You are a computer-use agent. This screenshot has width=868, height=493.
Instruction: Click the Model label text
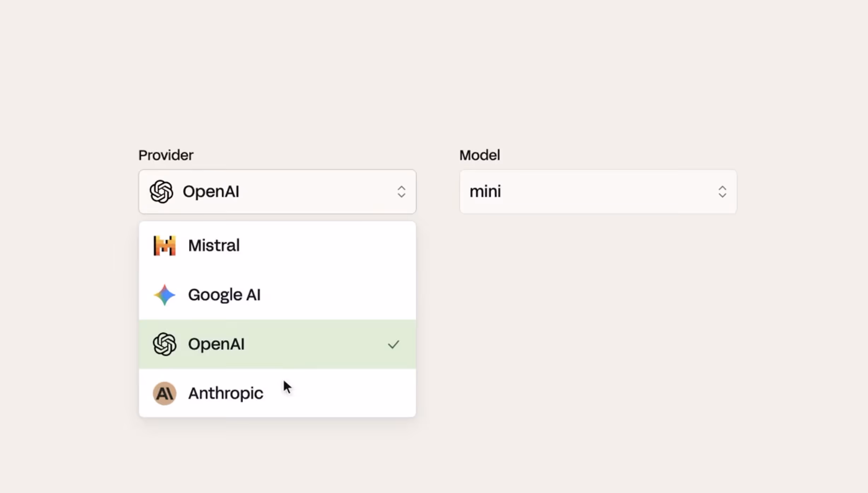click(480, 155)
